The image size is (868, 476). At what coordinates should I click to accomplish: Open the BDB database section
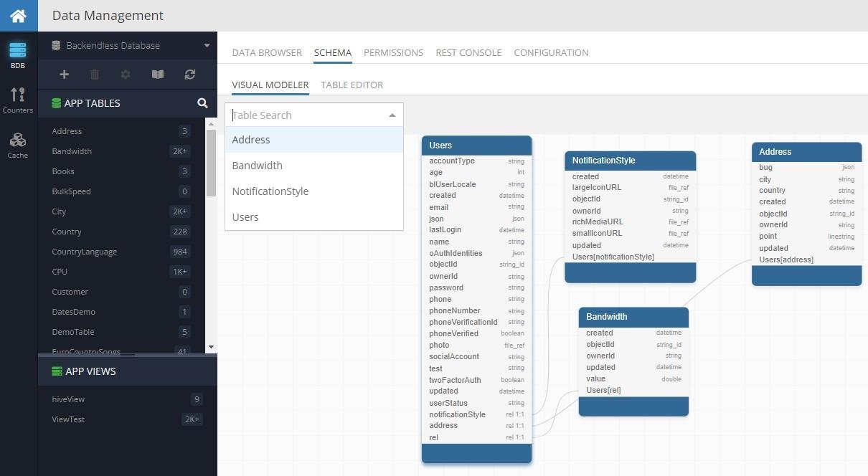(x=18, y=56)
